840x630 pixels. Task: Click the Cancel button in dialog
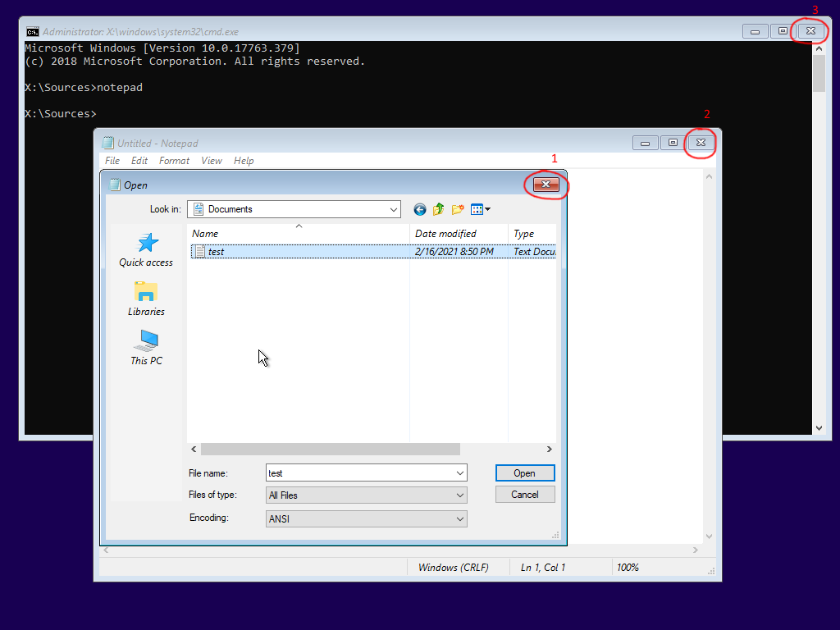click(x=525, y=495)
